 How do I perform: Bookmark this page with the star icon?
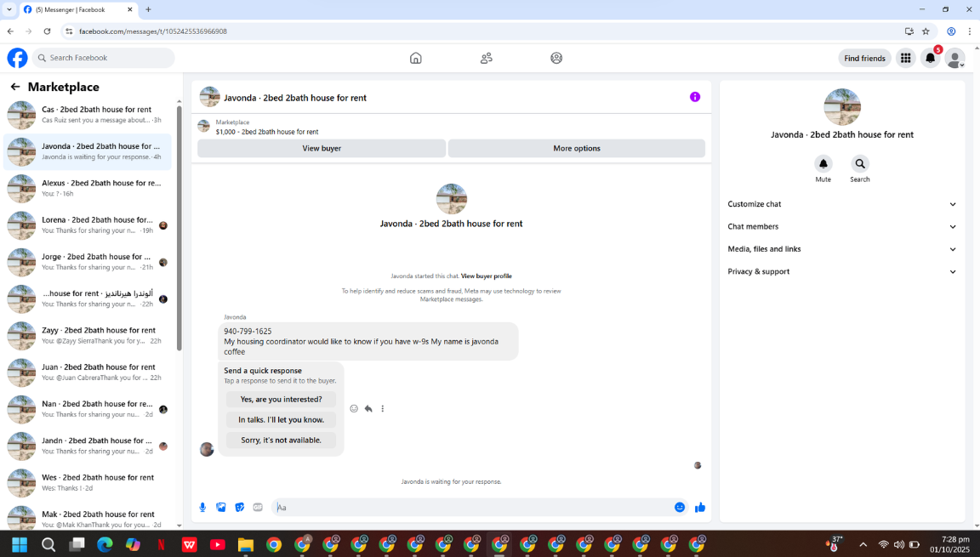[x=926, y=31]
